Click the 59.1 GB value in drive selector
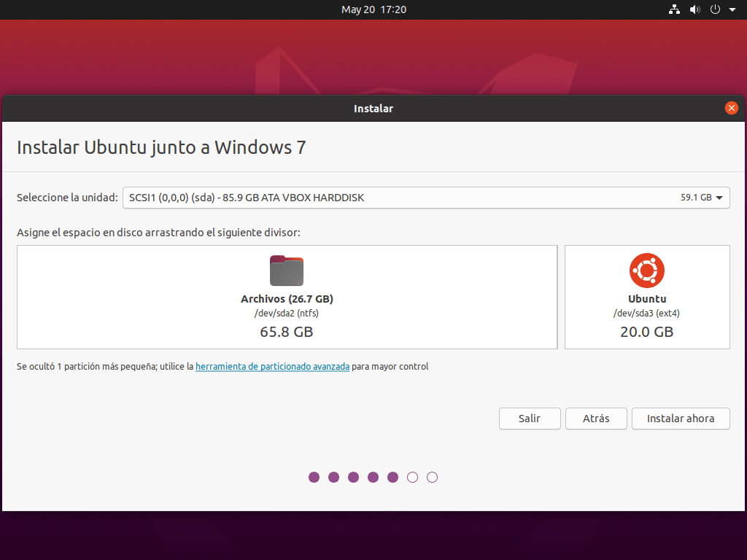The width and height of the screenshot is (747, 560). click(x=696, y=198)
